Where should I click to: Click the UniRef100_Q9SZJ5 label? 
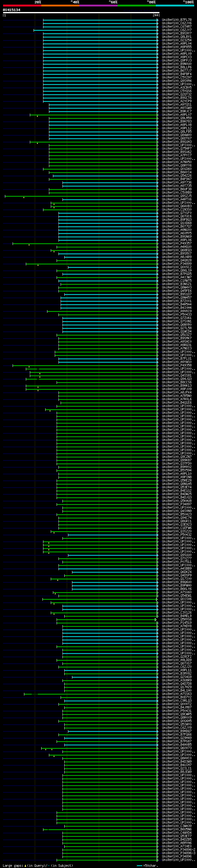[x=177, y=196]
